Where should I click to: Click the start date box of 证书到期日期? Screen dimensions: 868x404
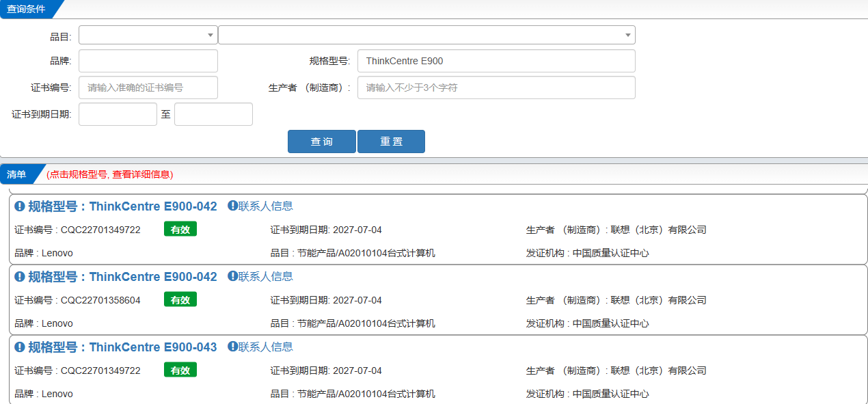click(118, 114)
